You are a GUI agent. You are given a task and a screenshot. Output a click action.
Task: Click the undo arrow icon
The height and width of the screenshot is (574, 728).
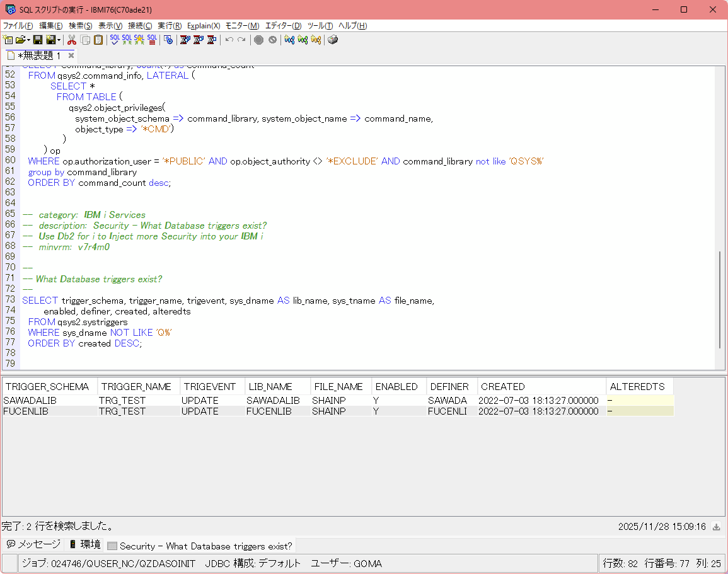tap(229, 40)
